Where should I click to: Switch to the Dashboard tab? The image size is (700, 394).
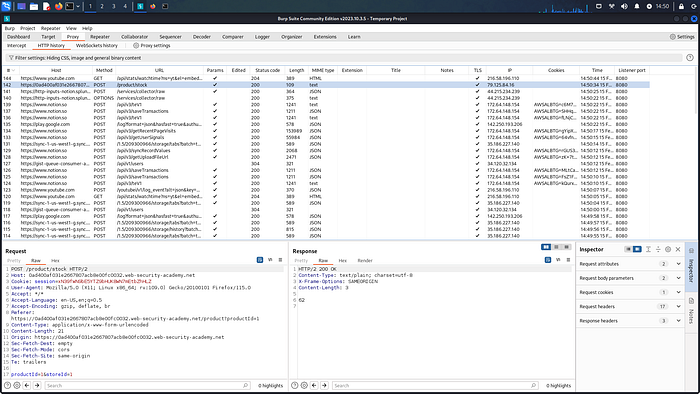point(18,37)
